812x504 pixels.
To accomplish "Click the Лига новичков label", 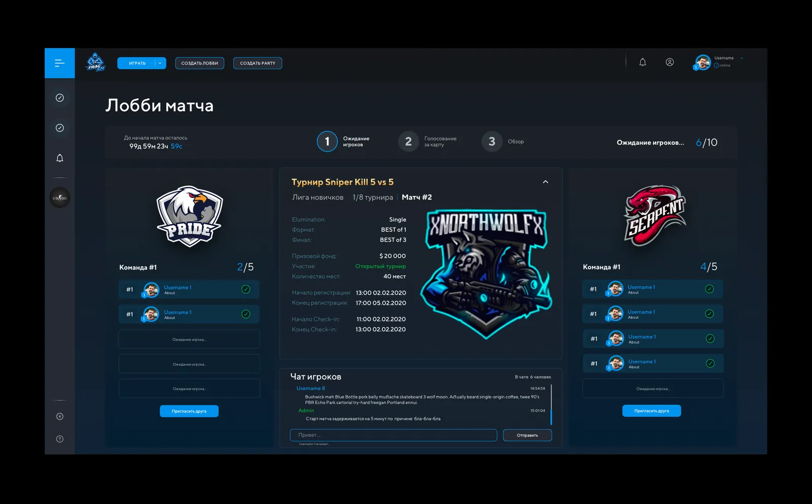I will (318, 197).
